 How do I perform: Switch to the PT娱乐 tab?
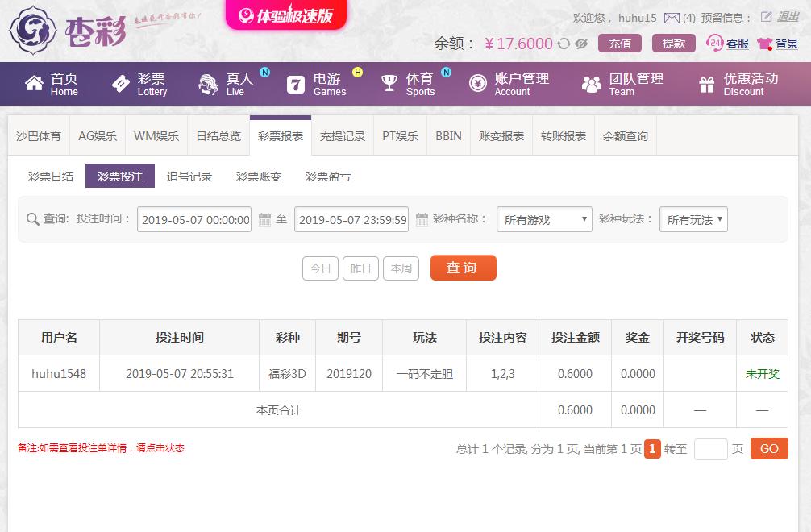tap(401, 136)
